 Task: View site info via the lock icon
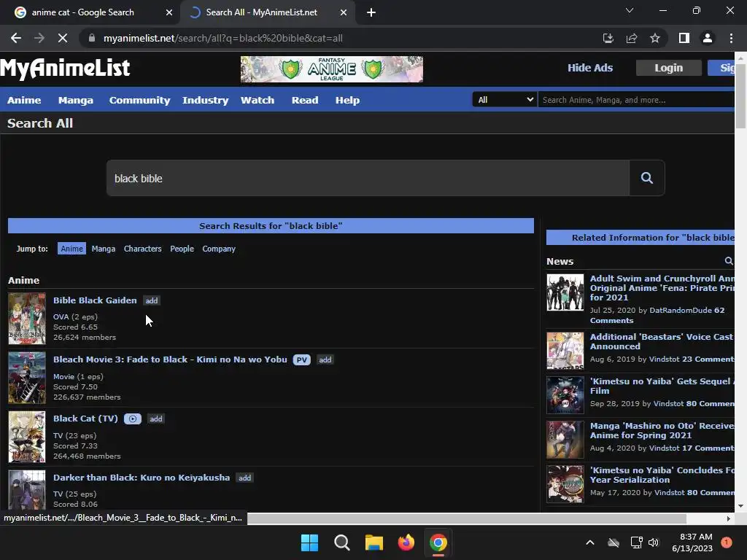pos(92,38)
